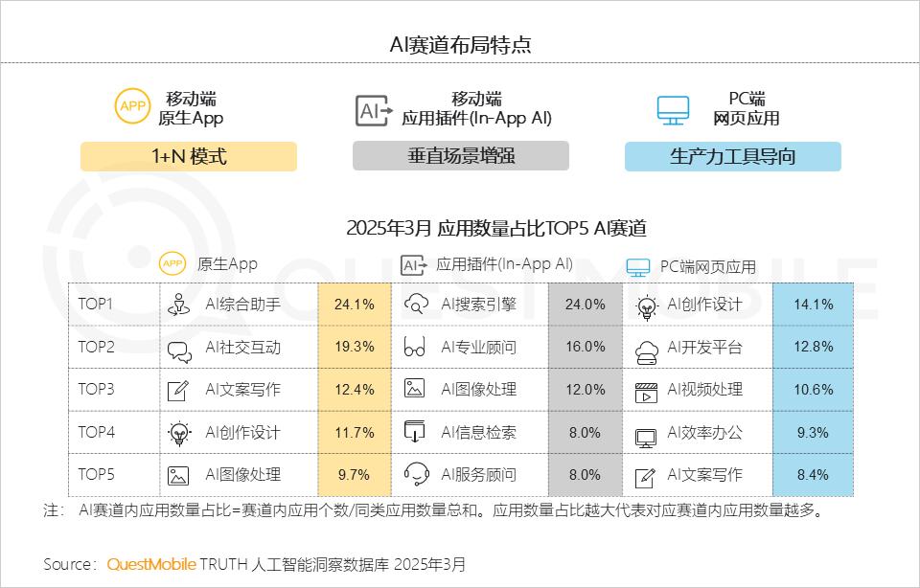Screen dimensions: 920x588
Task: Click the AI服务顾问 headset icon
Action: click(417, 474)
